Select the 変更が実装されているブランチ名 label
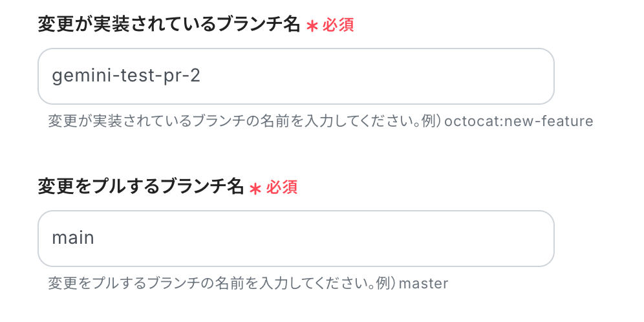Screen dimensions: 644x322 pos(169,25)
